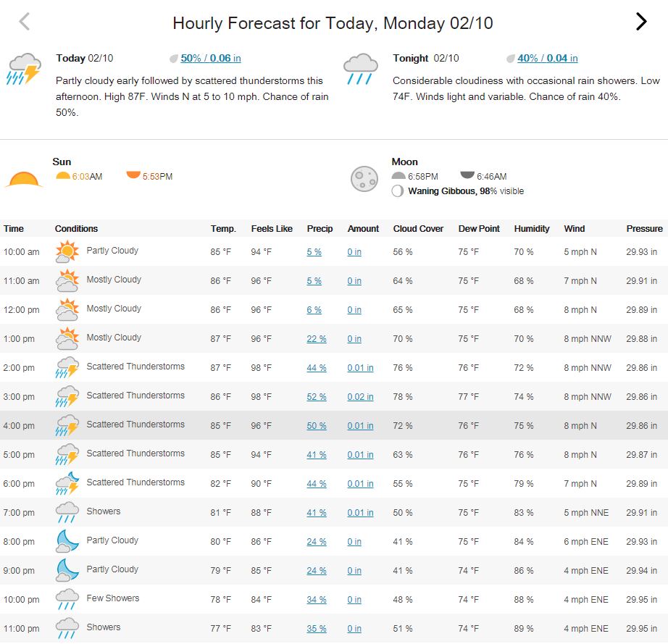Click the 0 in amount link at 8:00 pm
Viewport: 668px width, 644px height.
354,541
